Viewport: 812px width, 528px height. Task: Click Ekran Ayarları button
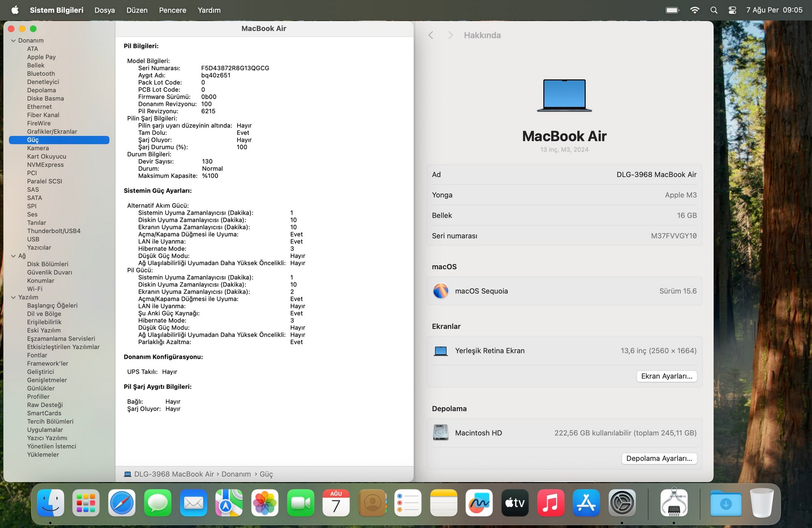coord(667,376)
